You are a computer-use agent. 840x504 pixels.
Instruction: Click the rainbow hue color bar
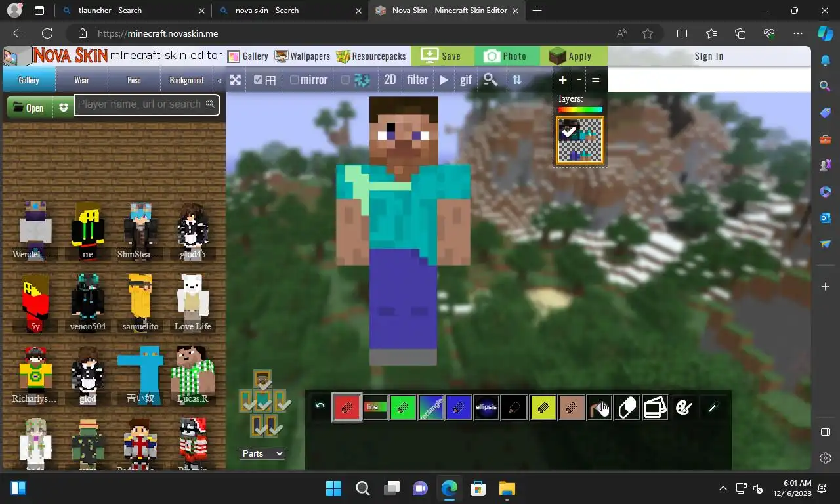point(580,110)
